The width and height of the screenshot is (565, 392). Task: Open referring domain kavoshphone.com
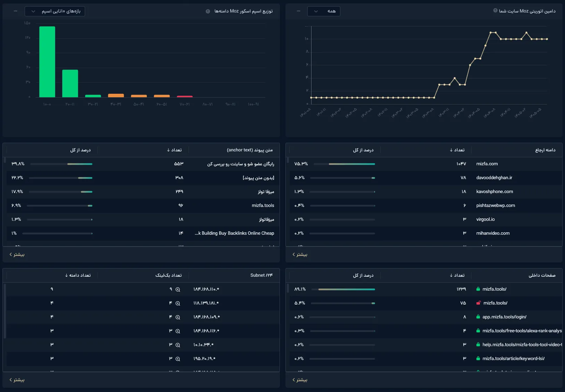(x=495, y=192)
